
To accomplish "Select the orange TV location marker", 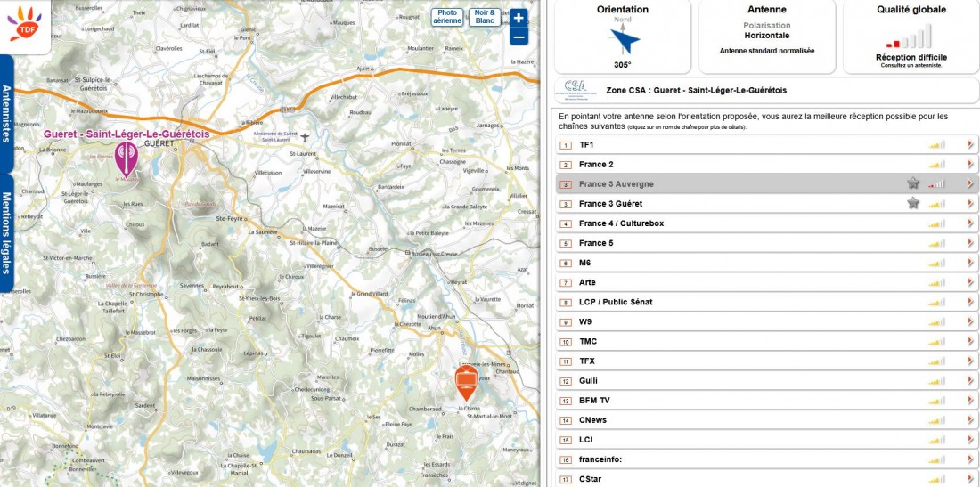I will click(x=466, y=383).
